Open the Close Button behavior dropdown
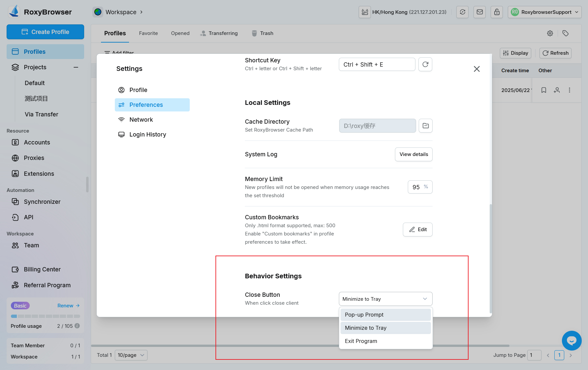588x370 pixels. (385, 299)
